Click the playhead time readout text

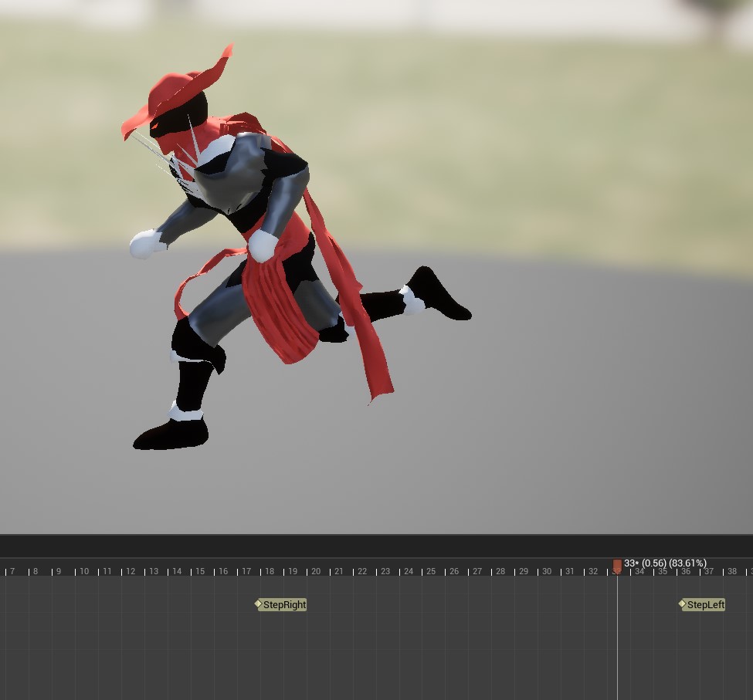pos(666,563)
